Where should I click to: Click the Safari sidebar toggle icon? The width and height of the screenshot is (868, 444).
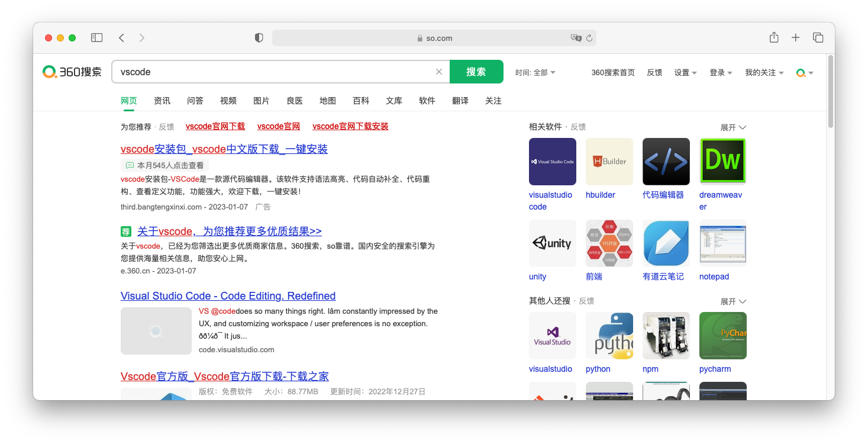pos(96,38)
